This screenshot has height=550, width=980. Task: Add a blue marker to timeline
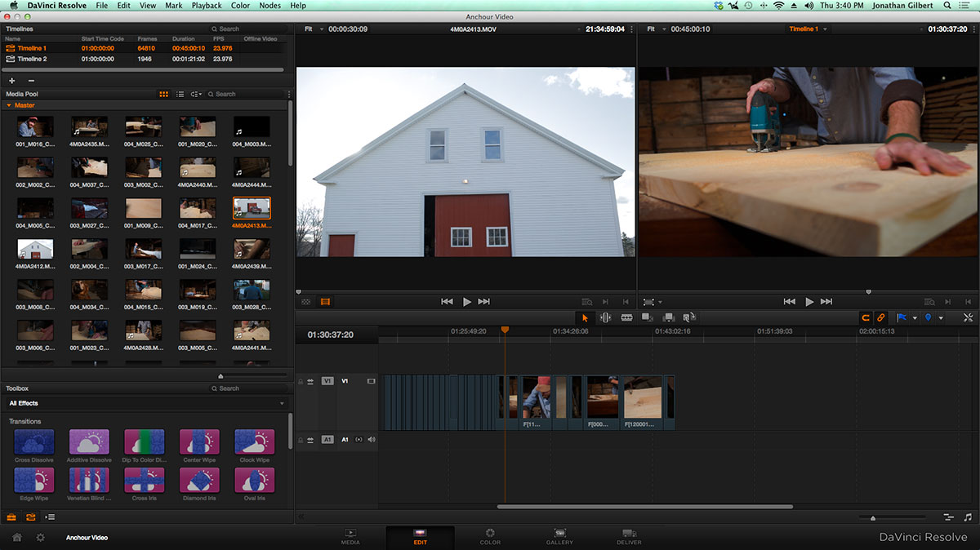pyautogui.click(x=929, y=317)
